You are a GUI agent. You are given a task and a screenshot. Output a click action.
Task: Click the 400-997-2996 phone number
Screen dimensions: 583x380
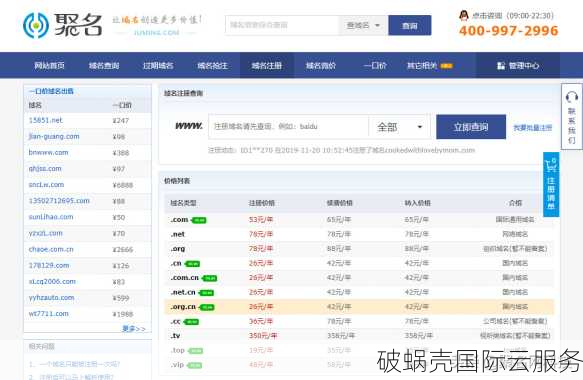(509, 31)
